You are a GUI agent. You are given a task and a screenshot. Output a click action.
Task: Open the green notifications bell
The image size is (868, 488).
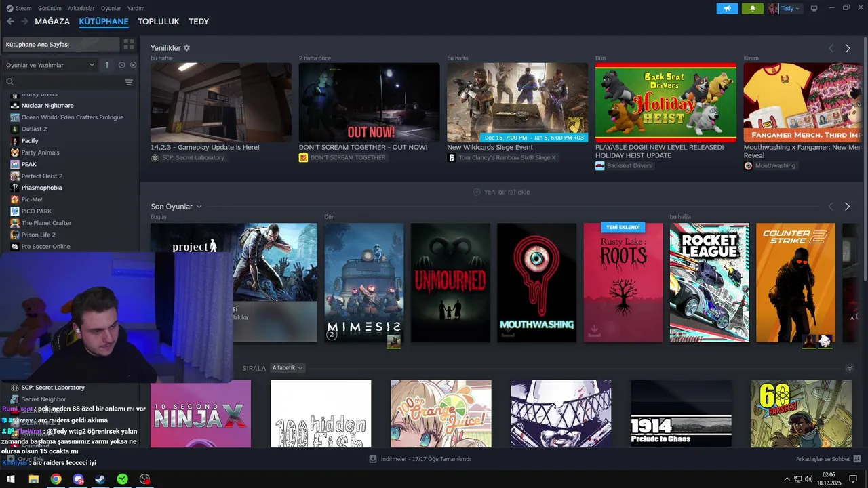click(752, 8)
